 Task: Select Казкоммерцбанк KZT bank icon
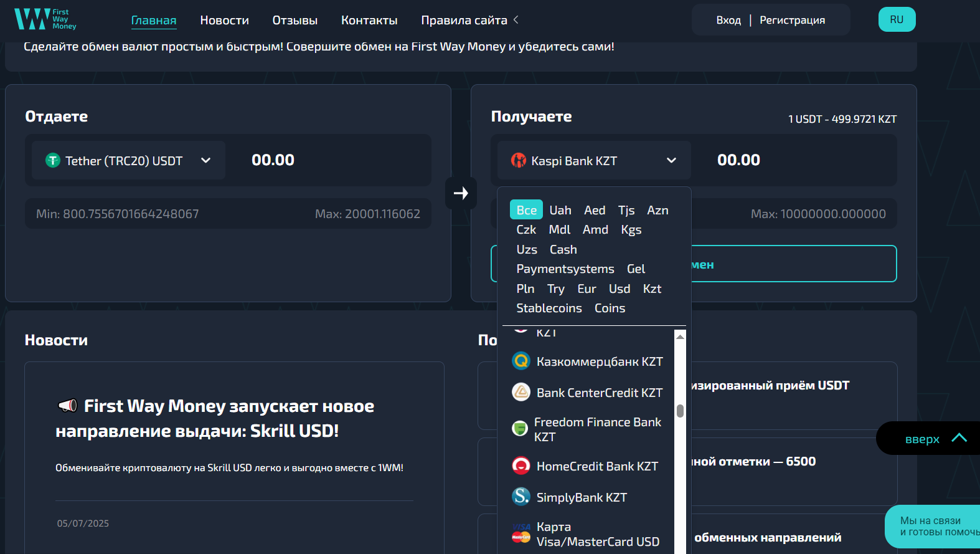pos(521,361)
